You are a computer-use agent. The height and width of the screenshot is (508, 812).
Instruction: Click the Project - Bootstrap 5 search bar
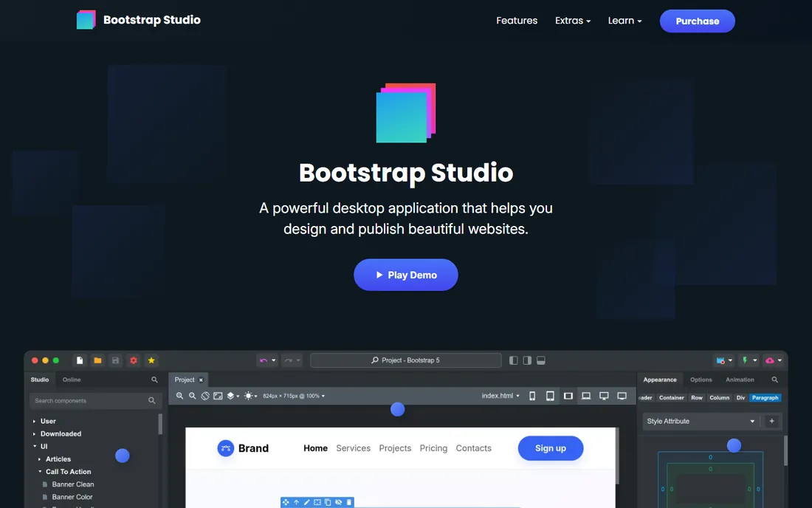(405, 360)
